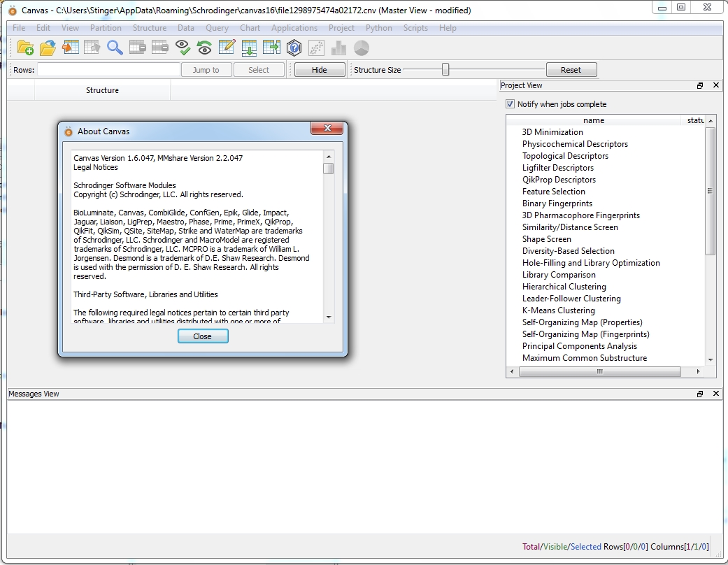Float the Messages View panel
728x565 pixels.
pos(700,394)
